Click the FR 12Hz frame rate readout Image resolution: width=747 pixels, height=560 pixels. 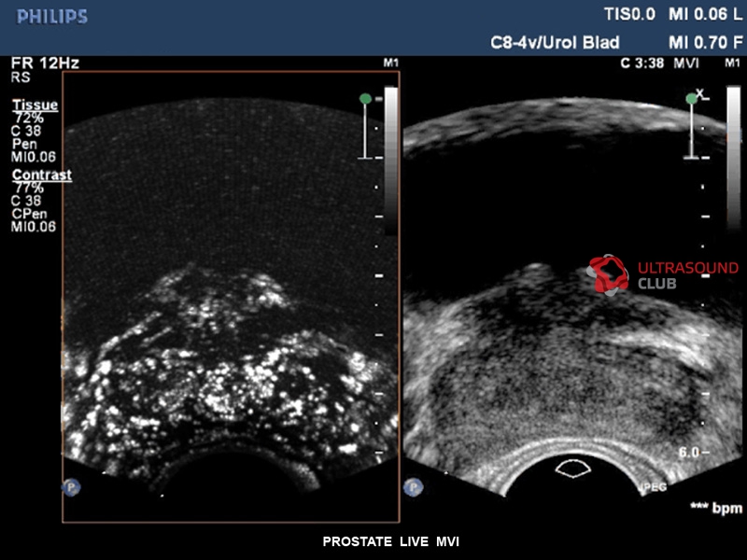(x=45, y=63)
